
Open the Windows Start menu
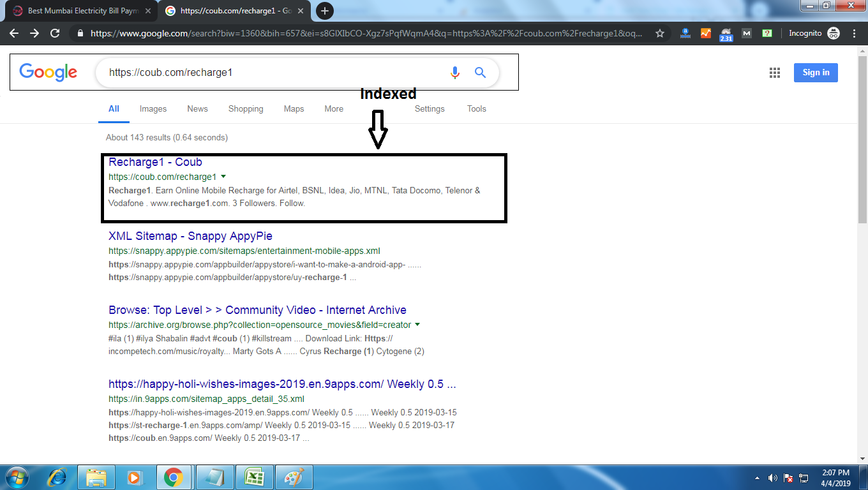click(x=17, y=477)
